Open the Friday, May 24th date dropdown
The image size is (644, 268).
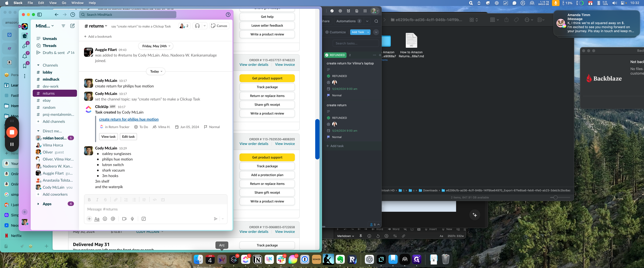click(x=156, y=46)
